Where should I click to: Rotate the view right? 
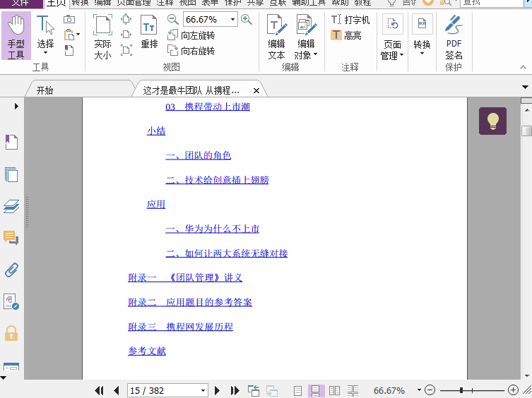[x=191, y=51]
